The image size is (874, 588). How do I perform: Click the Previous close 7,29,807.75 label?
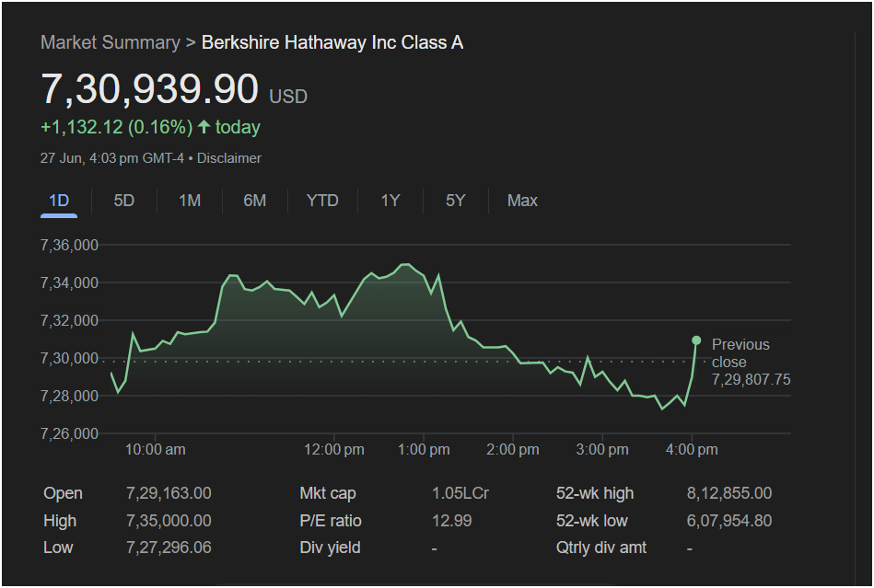point(751,362)
